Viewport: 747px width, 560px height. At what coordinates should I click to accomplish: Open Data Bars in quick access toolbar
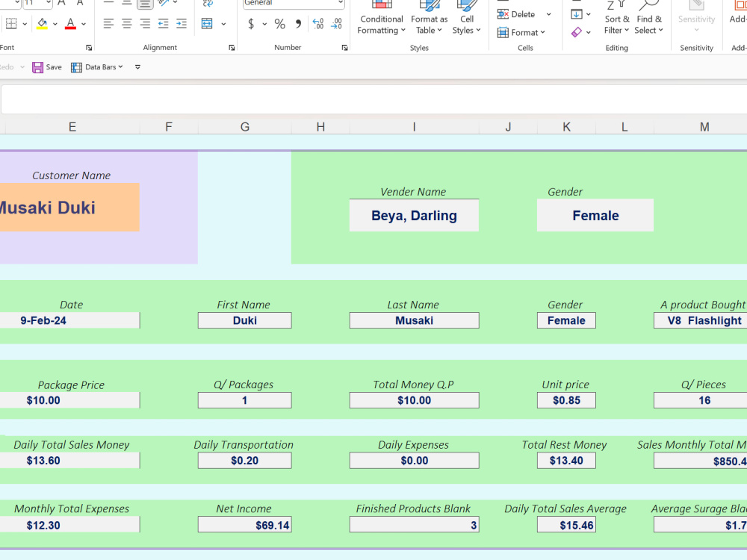point(96,67)
